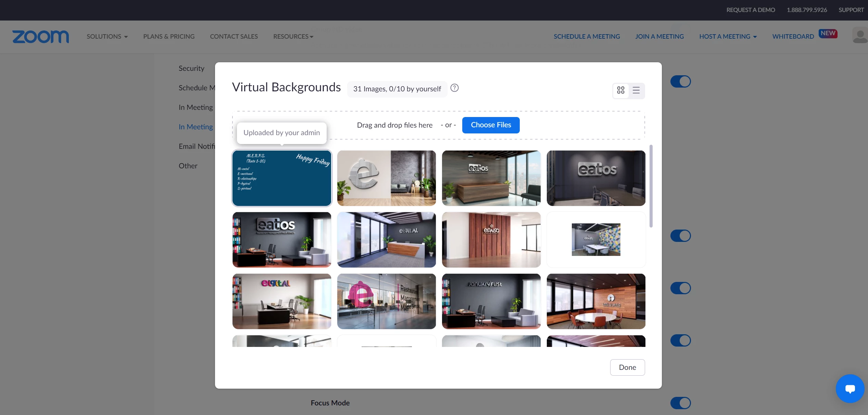
Task: Go to Plans & Pricing
Action: [x=169, y=37]
